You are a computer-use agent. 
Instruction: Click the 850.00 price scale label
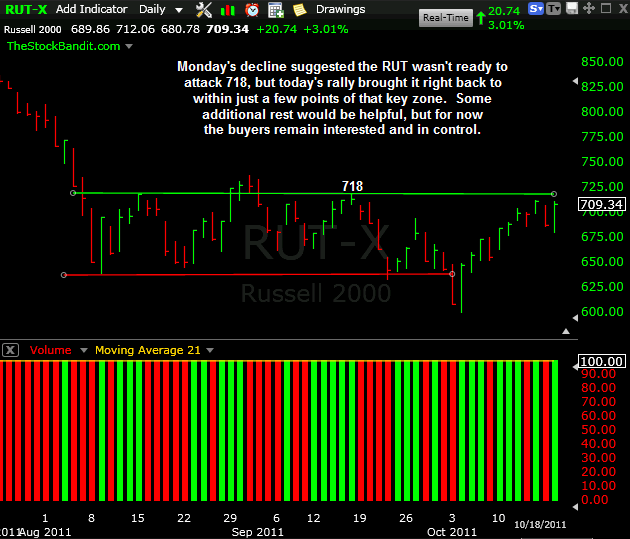coord(602,61)
